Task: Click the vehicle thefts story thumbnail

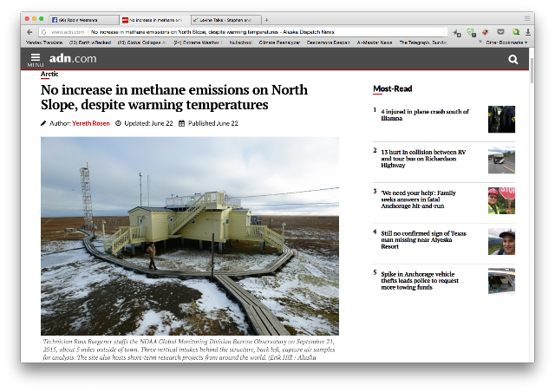Action: click(501, 282)
